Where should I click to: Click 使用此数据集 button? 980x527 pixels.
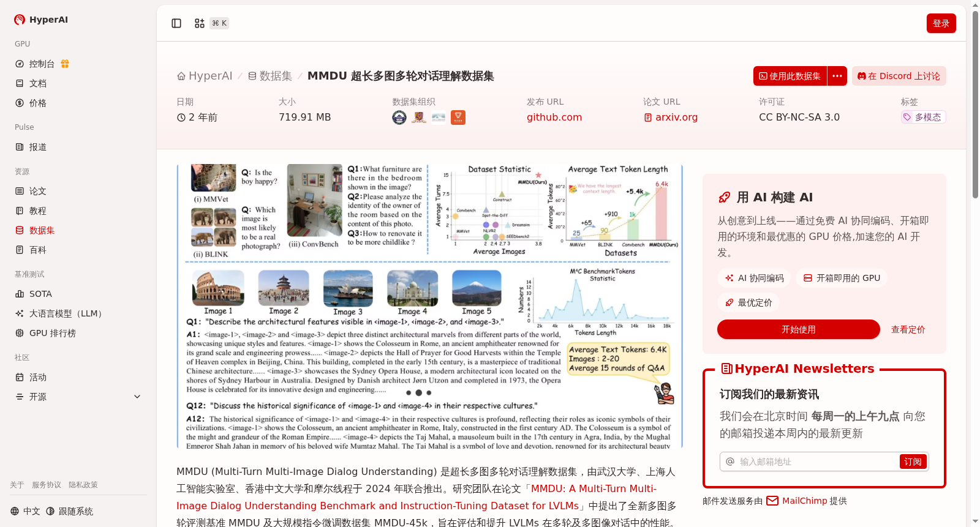pyautogui.click(x=790, y=76)
